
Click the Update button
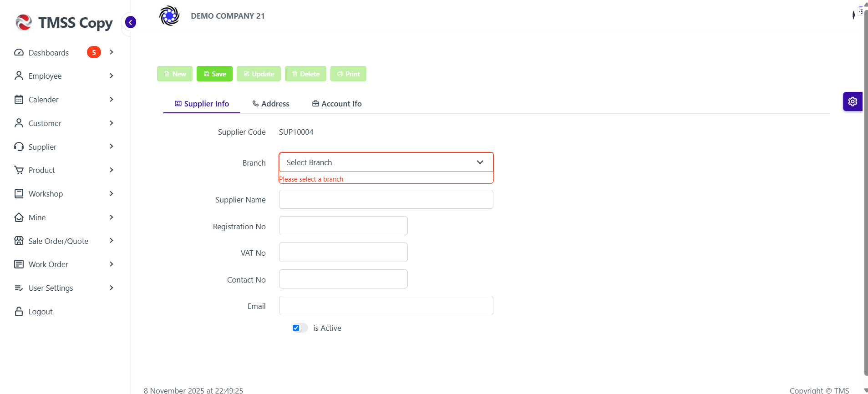(x=259, y=74)
